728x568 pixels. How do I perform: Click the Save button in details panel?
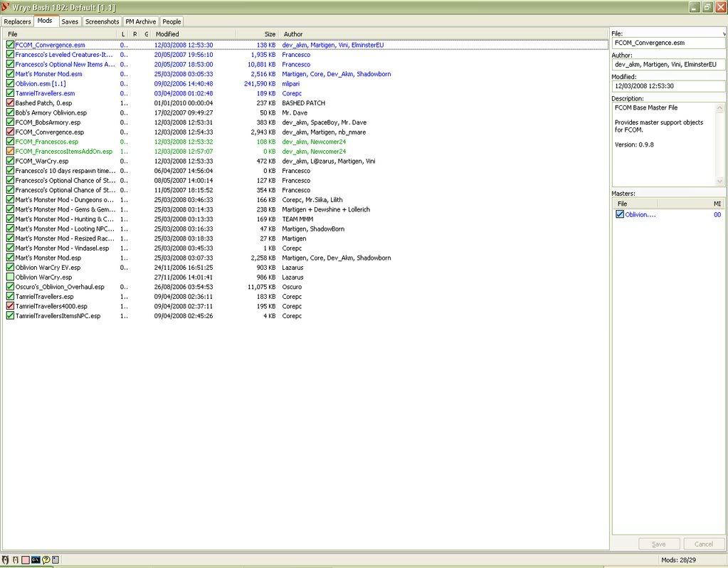[659, 544]
